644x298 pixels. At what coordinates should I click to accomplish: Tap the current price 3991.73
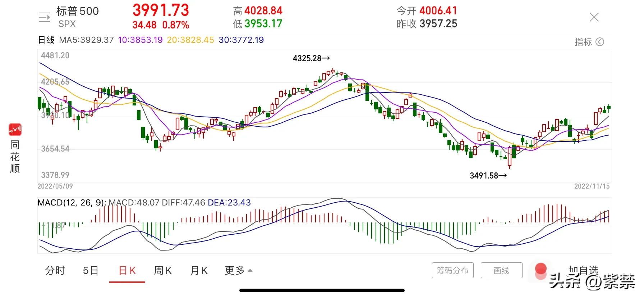pos(161,10)
